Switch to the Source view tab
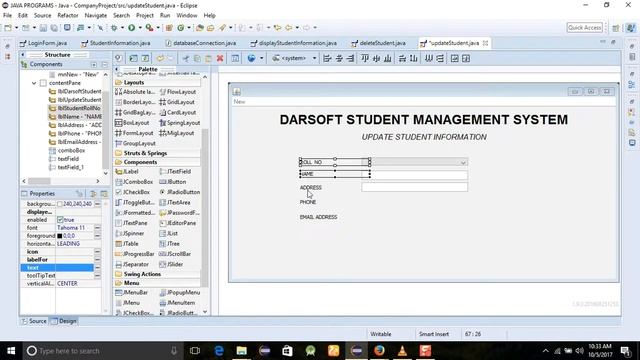Viewport: 640px width, 360px height. point(34,321)
